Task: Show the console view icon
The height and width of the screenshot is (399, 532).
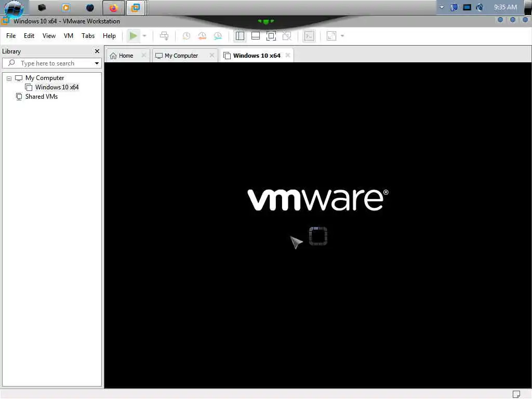Action: coord(309,36)
